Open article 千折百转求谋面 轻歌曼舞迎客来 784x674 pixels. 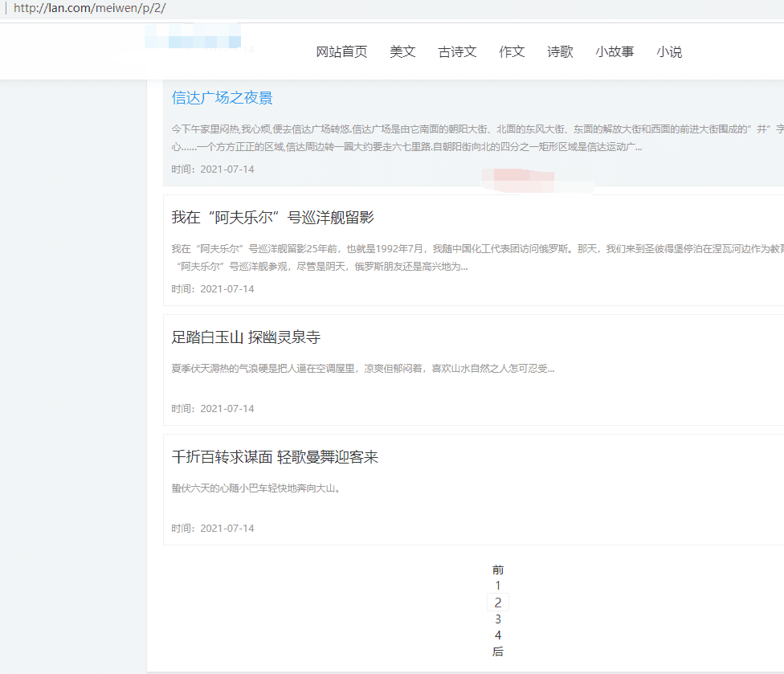coord(275,457)
